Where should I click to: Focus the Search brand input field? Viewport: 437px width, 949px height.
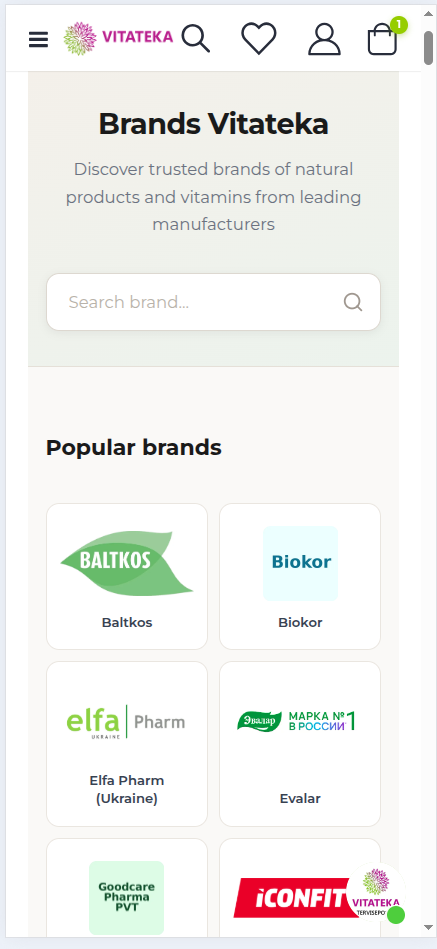click(x=213, y=302)
